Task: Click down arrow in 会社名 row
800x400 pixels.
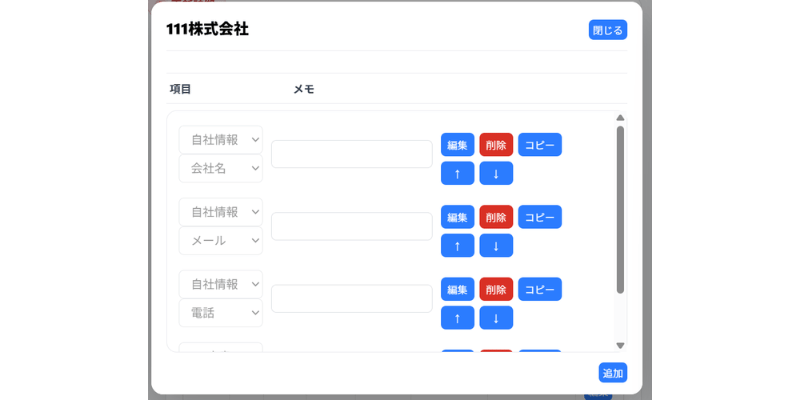Action: pyautogui.click(x=496, y=174)
